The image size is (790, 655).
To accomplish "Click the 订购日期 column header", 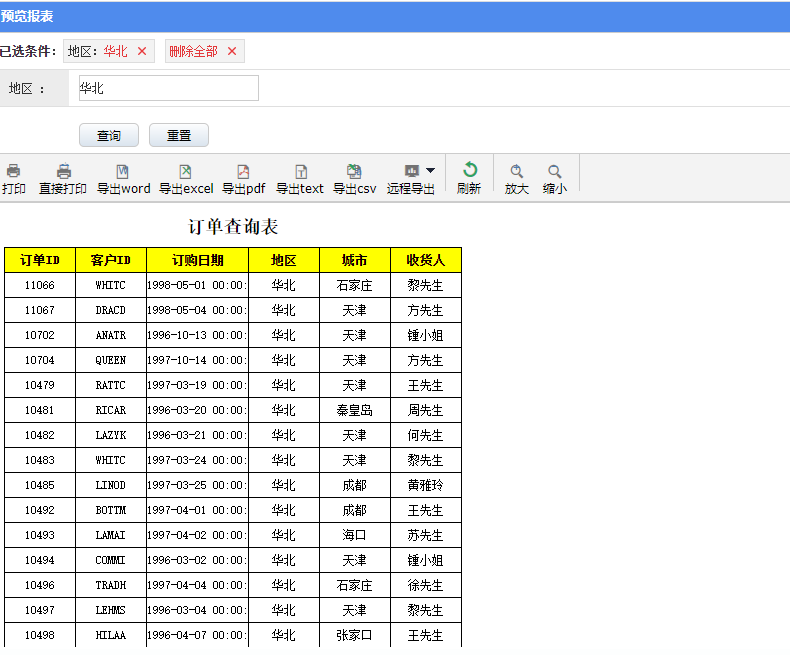I will 197,260.
